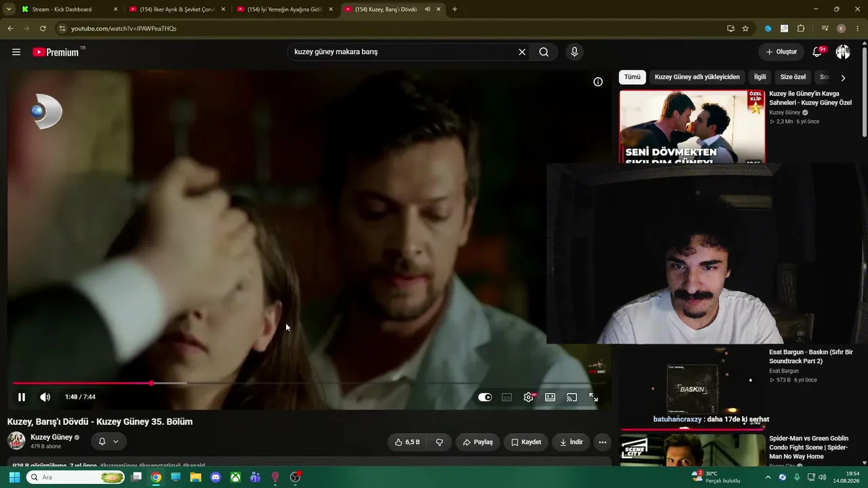Open the tab search dropdown
Image resolution: width=868 pixels, height=488 pixels.
tap(9, 9)
